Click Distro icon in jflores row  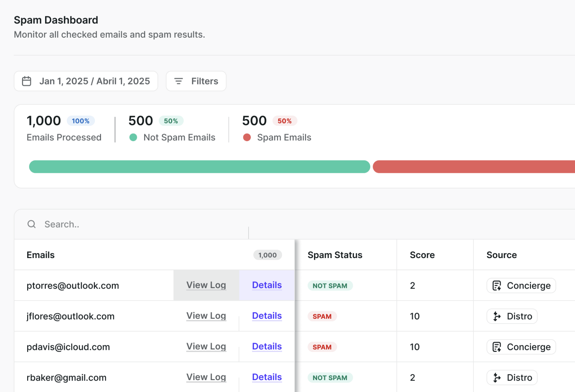[x=497, y=316]
